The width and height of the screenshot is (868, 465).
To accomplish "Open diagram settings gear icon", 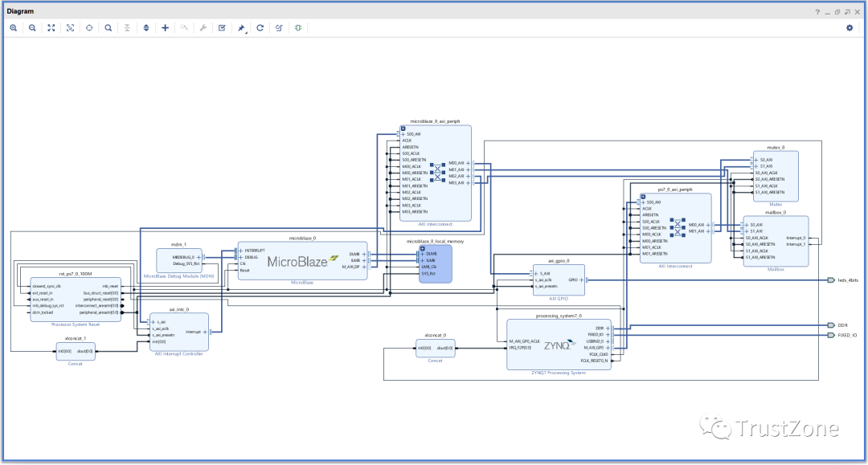I will tap(850, 27).
